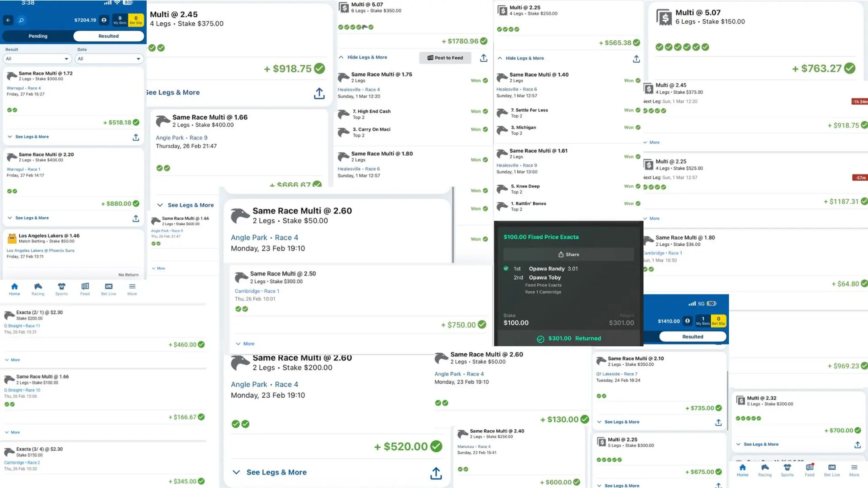Open the yellow Bet Slip counter
Screen dimensions: 868x488
136,20
